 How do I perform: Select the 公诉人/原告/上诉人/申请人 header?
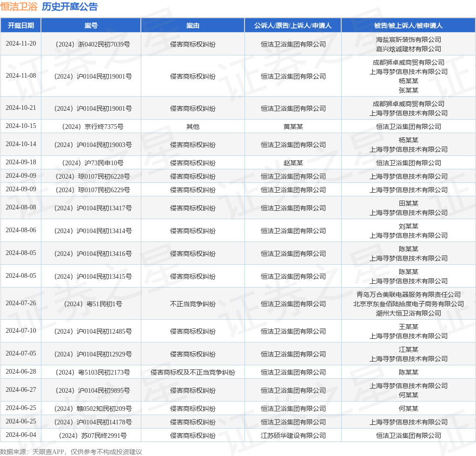click(x=293, y=25)
